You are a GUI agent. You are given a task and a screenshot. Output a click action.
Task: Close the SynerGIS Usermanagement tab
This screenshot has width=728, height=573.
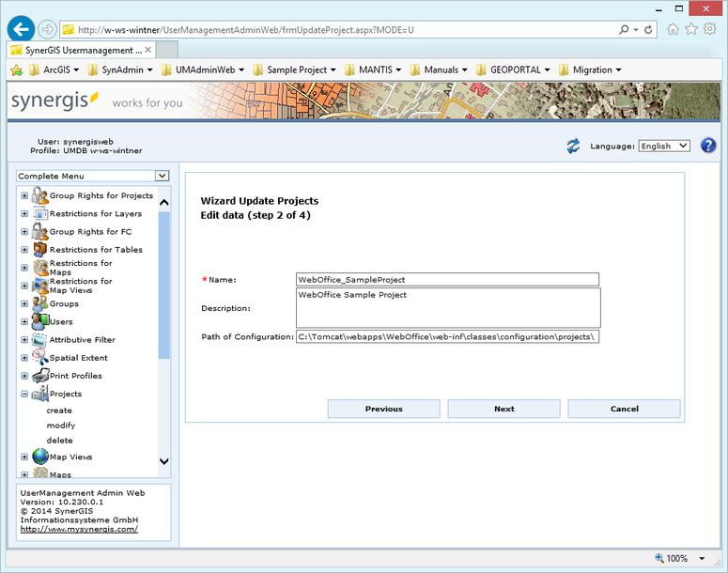[148, 50]
